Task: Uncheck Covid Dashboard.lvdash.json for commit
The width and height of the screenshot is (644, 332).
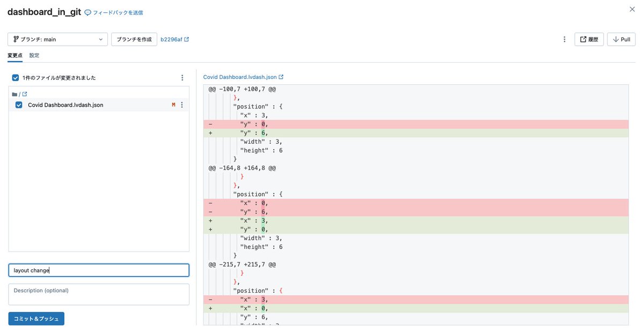Action: [x=19, y=105]
